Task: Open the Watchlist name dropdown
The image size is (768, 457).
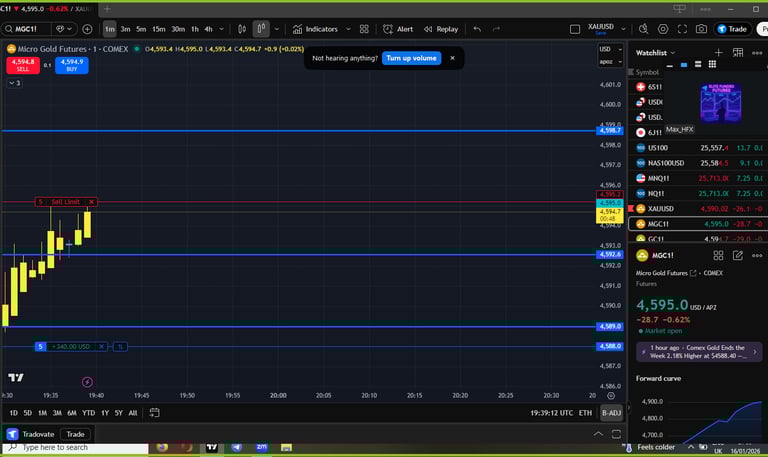Action: coord(655,52)
